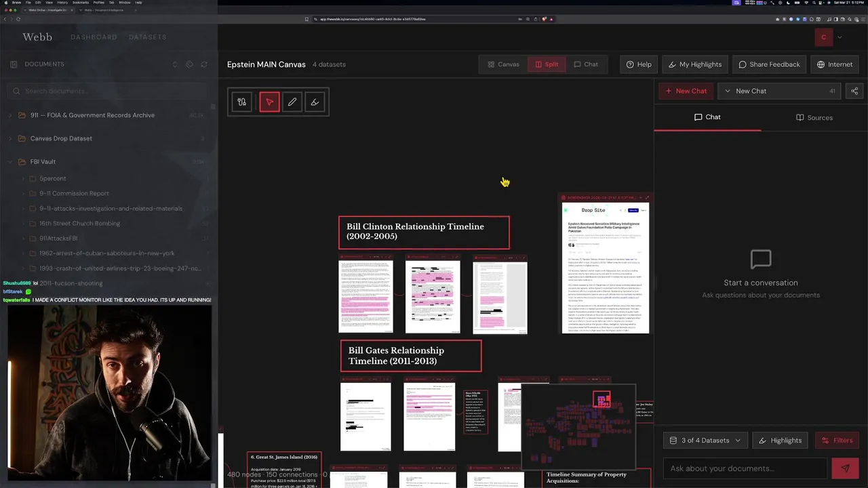Toggle Highlights button below chat
Image resolution: width=868 pixels, height=488 pixels.
click(x=780, y=441)
